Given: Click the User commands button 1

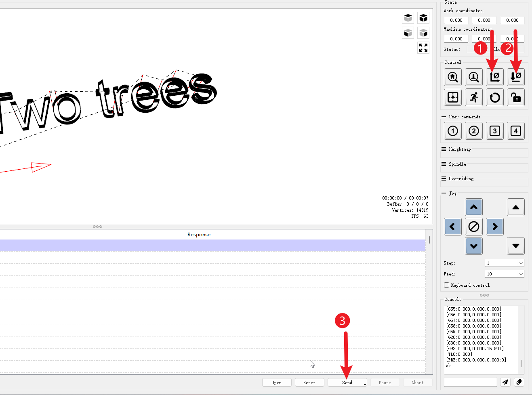Looking at the screenshot, I should coord(452,130).
